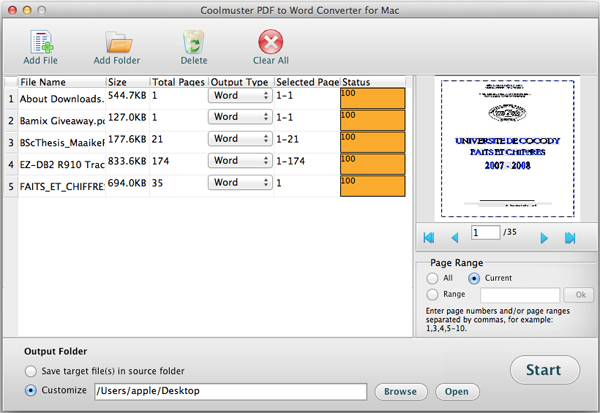Click status progress bar for About Downloads

point(373,99)
